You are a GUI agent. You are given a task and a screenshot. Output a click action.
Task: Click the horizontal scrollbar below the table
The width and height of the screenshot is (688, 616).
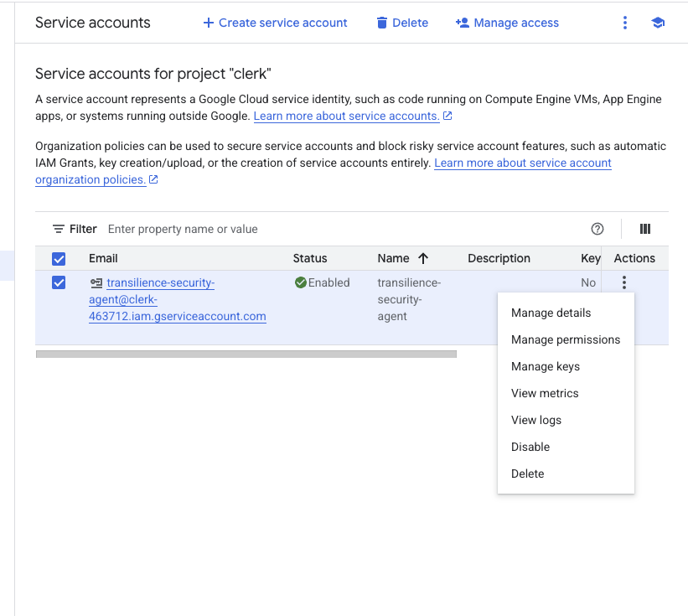coord(246,354)
